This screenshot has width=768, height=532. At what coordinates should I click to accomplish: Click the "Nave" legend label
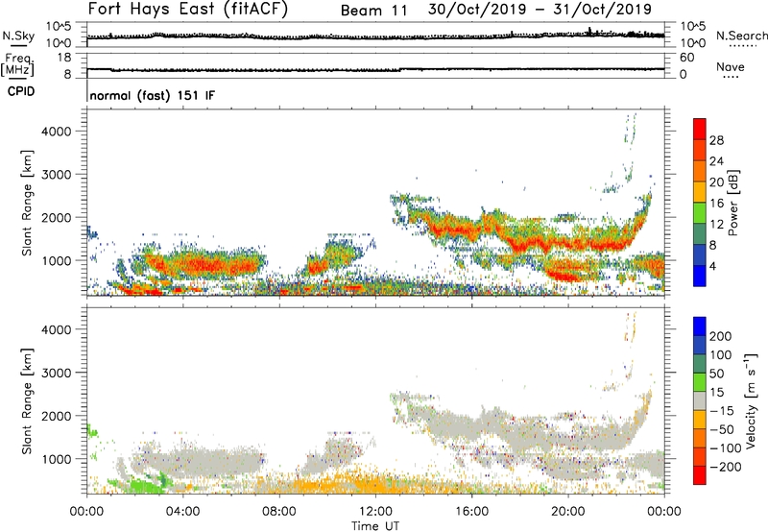pos(731,66)
